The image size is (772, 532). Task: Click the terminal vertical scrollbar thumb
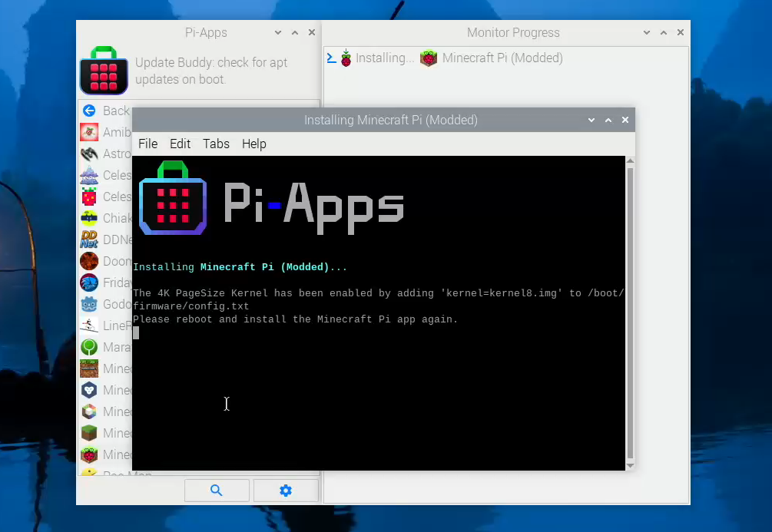pyautogui.click(x=630, y=313)
